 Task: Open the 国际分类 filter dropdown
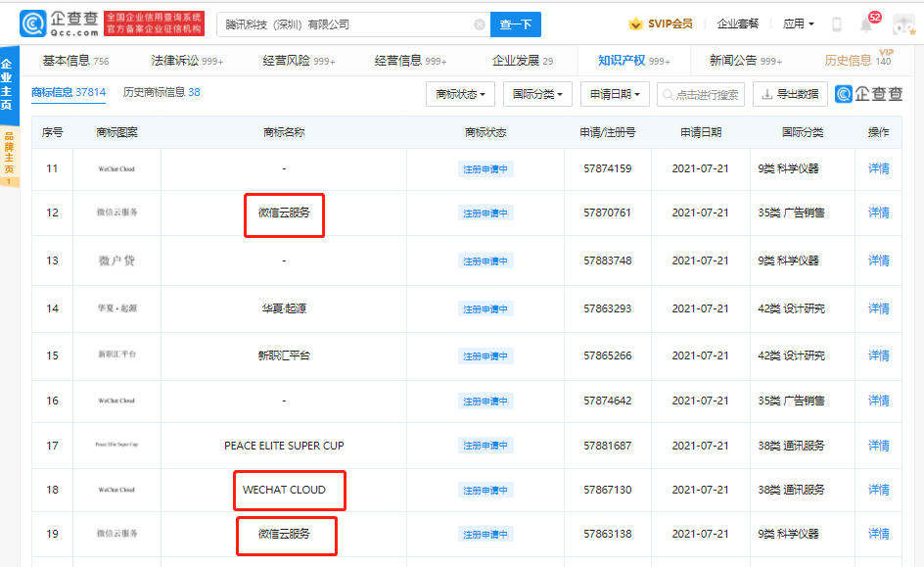(537, 94)
